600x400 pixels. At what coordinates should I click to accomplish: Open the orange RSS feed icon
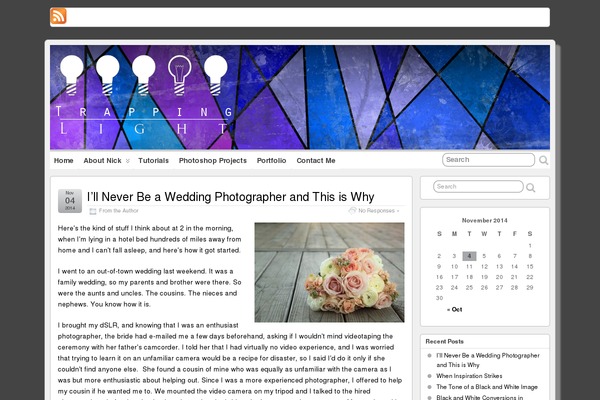point(58,16)
